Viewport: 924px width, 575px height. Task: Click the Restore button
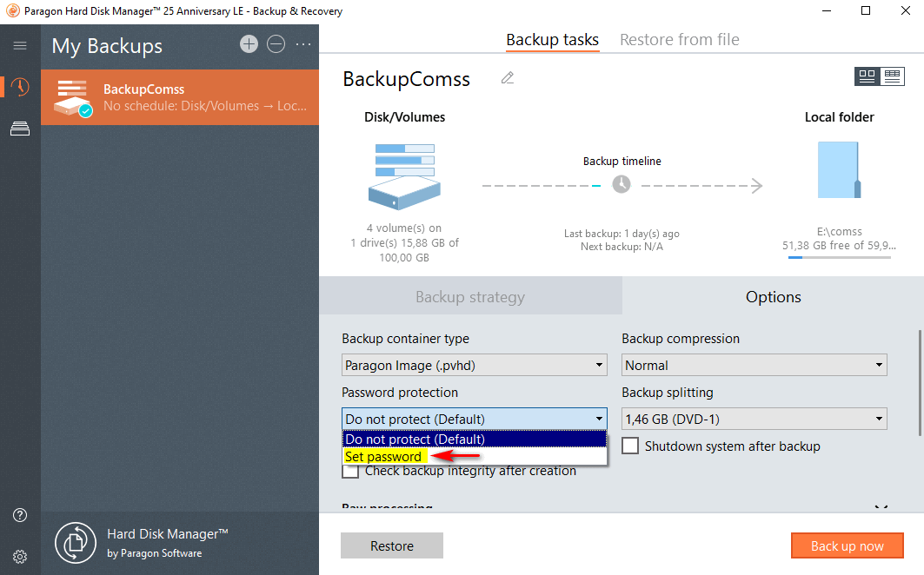pos(392,545)
